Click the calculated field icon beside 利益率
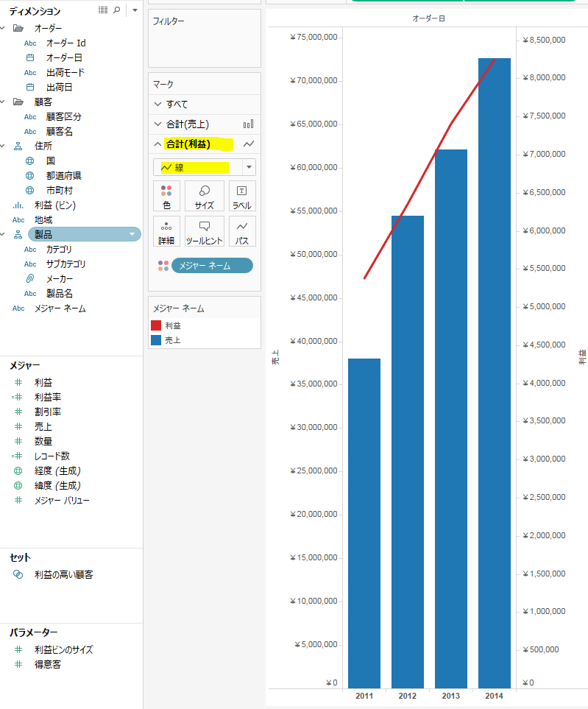This screenshot has width=588, height=709. (17, 397)
